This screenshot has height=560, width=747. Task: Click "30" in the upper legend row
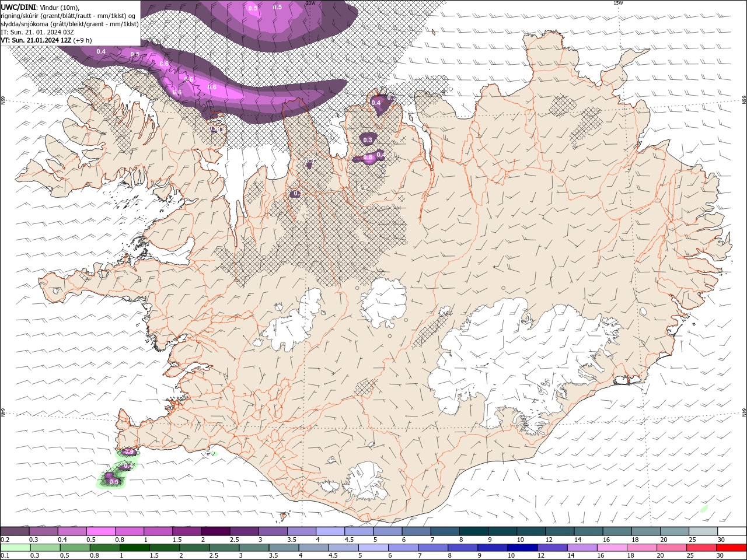pos(721,540)
